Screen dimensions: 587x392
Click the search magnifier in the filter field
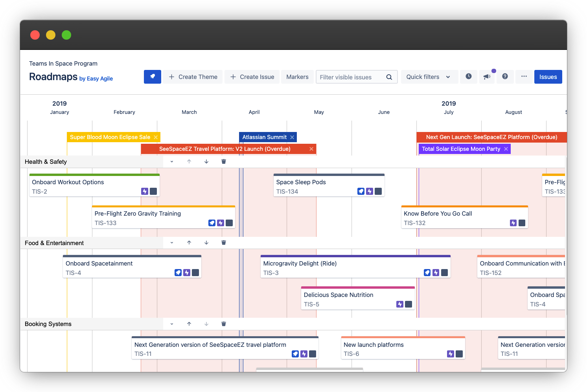[389, 77]
